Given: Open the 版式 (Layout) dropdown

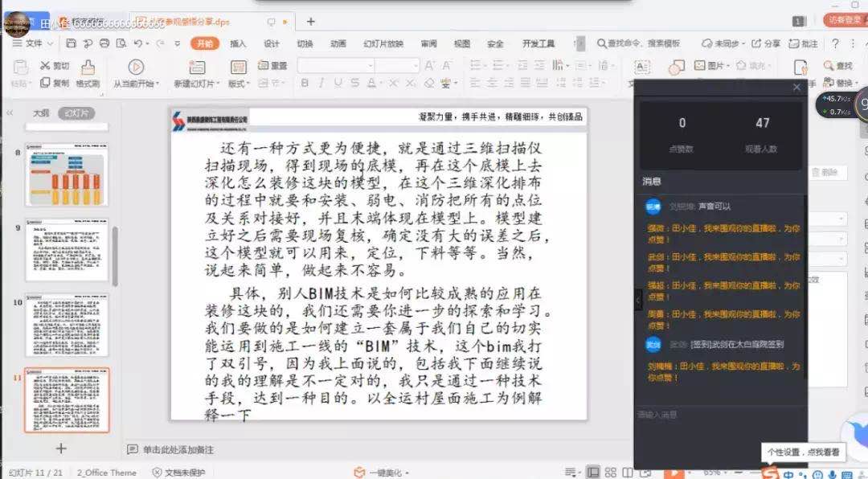Looking at the screenshot, I should point(238,84).
